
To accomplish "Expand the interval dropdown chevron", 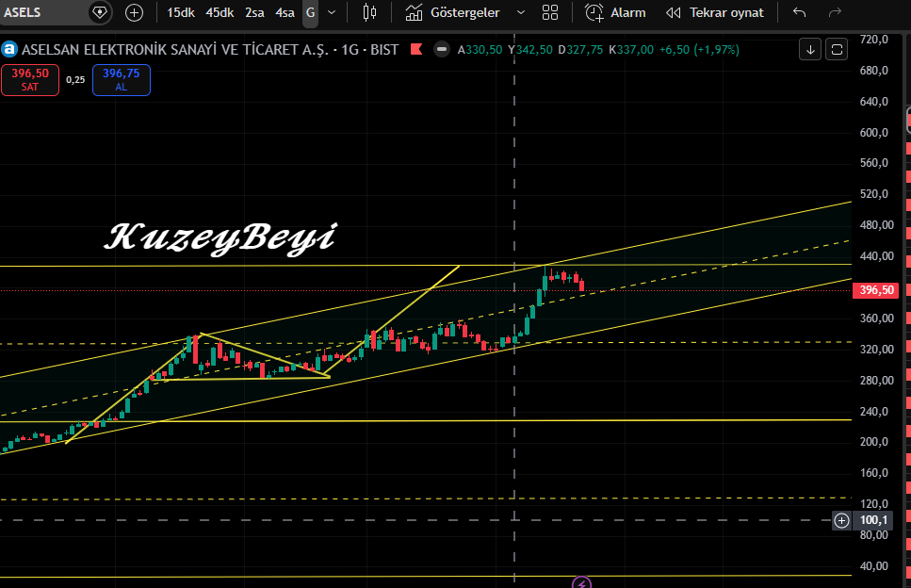I will coord(332,12).
